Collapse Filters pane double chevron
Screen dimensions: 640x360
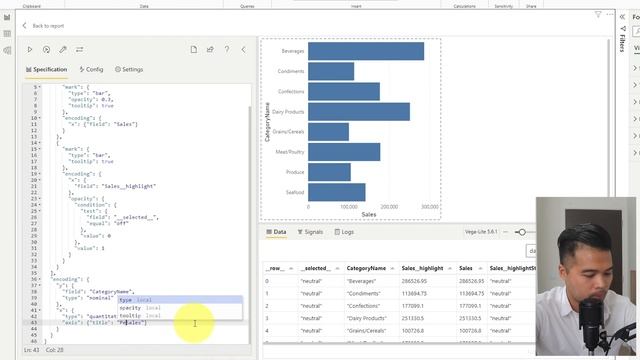[622, 17]
